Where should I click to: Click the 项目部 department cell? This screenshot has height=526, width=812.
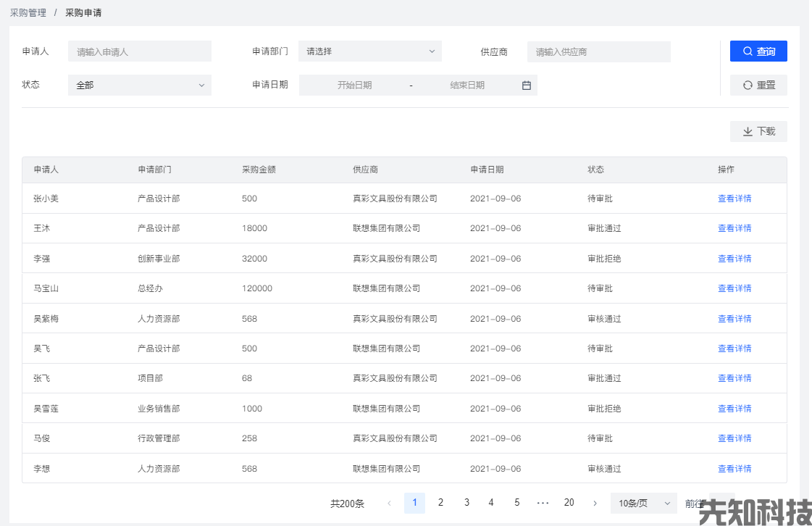tap(150, 378)
